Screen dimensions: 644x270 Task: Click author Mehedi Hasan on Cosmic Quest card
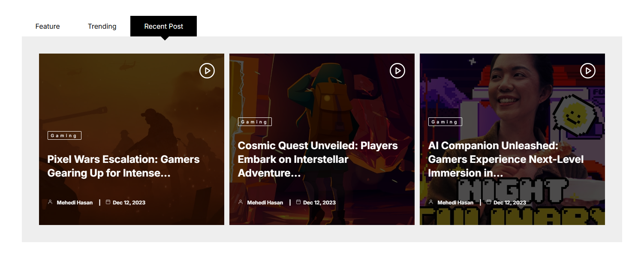(x=265, y=203)
